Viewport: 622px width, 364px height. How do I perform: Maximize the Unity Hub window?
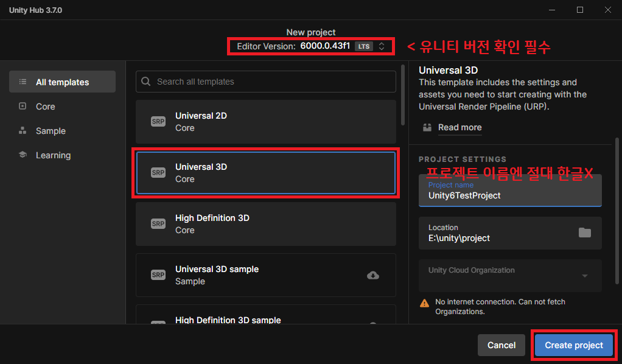coord(580,10)
